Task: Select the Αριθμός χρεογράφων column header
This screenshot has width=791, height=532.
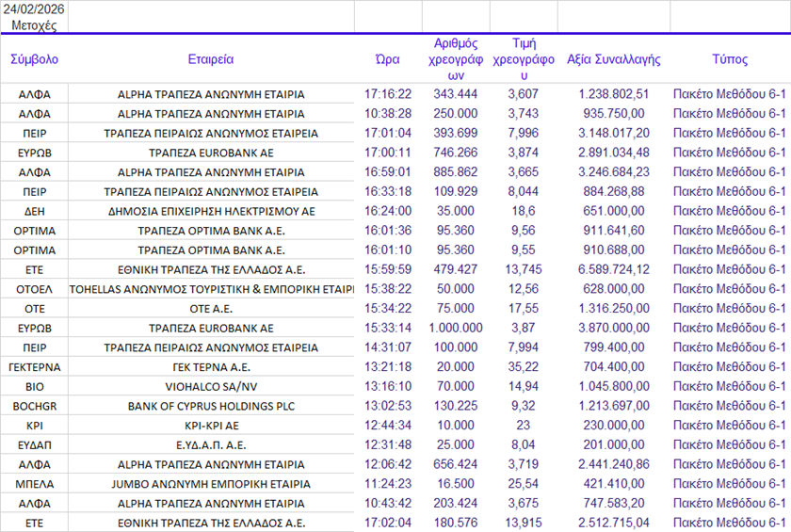Action: 456,59
